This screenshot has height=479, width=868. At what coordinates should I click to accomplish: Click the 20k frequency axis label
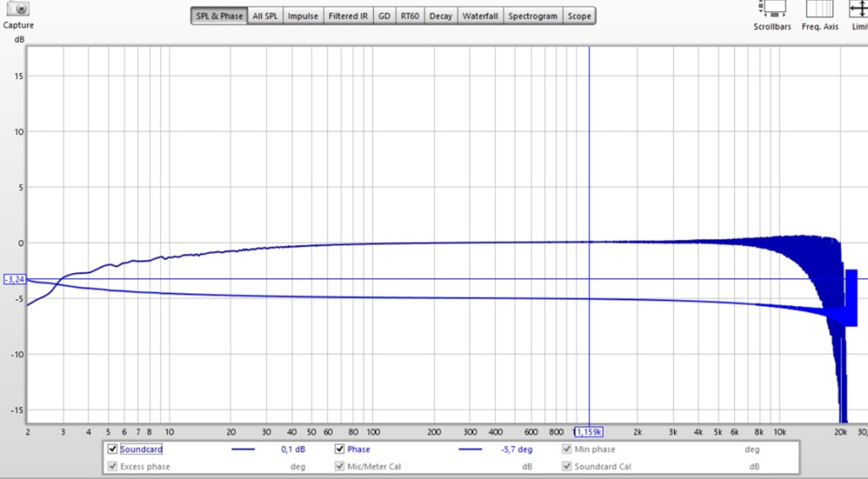point(842,432)
